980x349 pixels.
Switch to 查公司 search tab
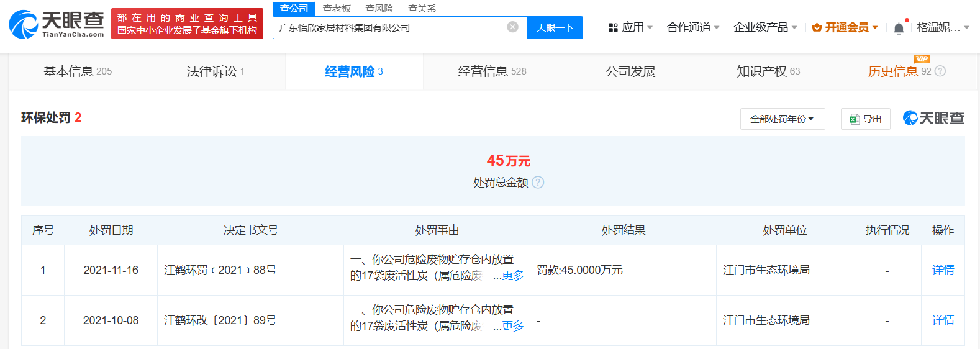tap(294, 9)
